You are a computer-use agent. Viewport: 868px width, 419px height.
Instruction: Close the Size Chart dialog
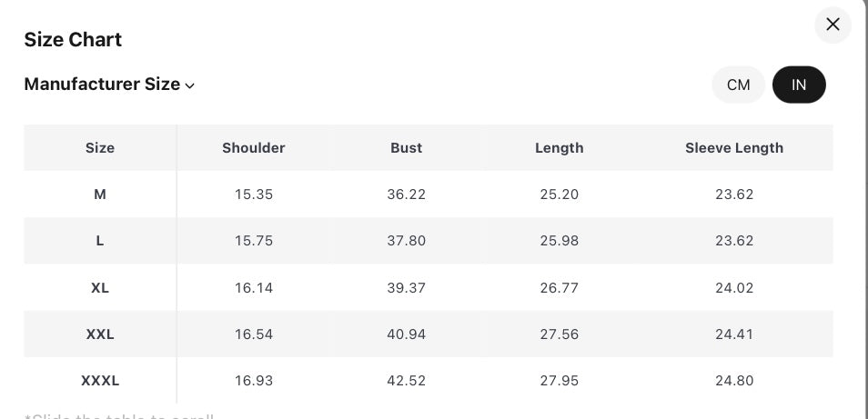tap(833, 25)
